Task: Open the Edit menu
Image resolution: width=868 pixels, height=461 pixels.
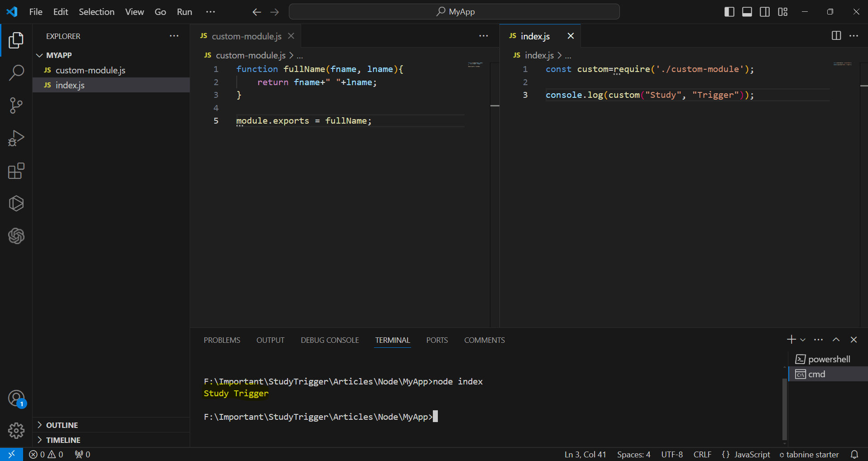Action: click(x=61, y=12)
